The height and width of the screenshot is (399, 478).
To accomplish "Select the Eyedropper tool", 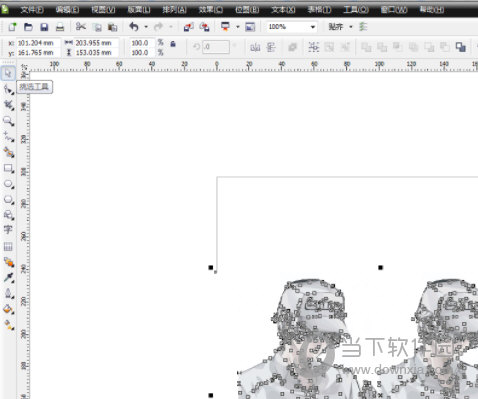I will click(8, 277).
